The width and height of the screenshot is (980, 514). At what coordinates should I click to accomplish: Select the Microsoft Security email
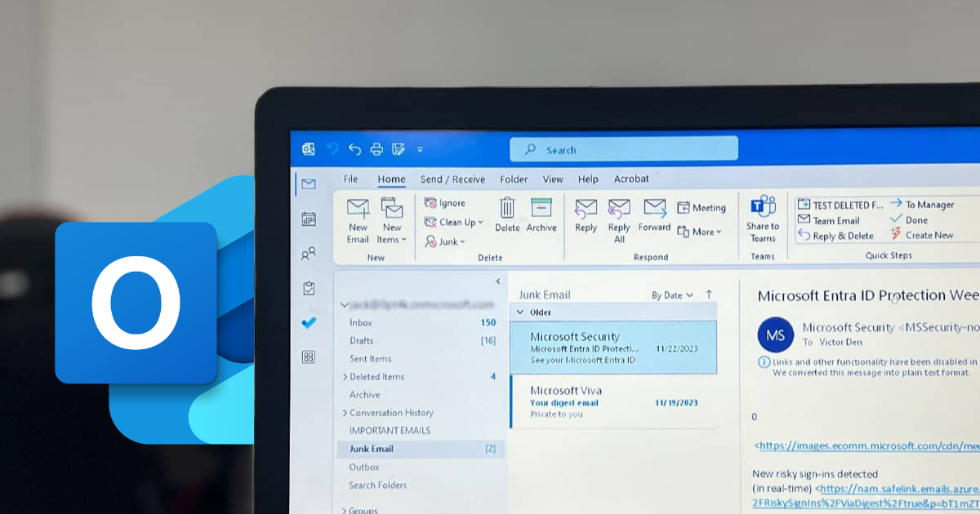pyautogui.click(x=613, y=348)
